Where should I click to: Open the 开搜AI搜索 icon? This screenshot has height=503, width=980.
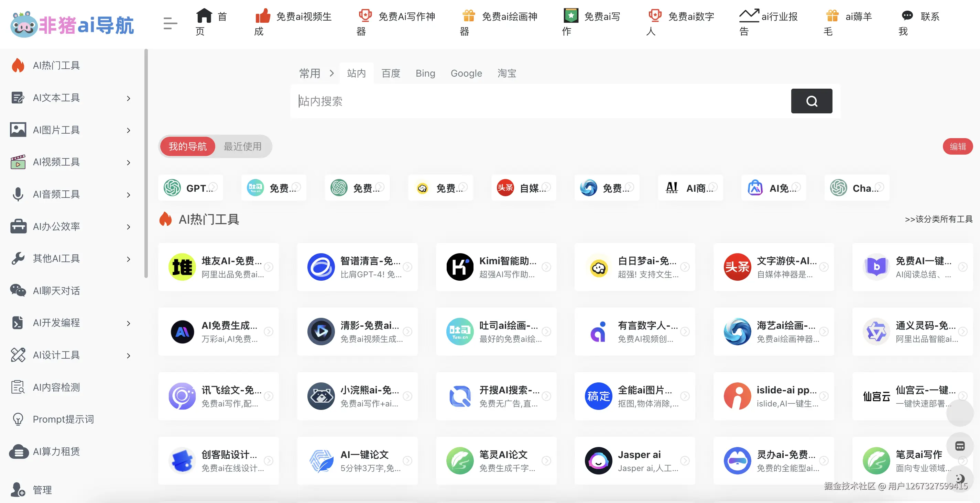(x=460, y=396)
